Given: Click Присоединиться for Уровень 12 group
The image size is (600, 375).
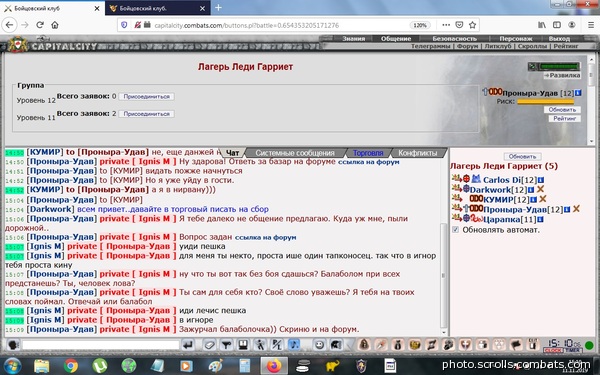Looking at the screenshot, I should coord(147,96).
